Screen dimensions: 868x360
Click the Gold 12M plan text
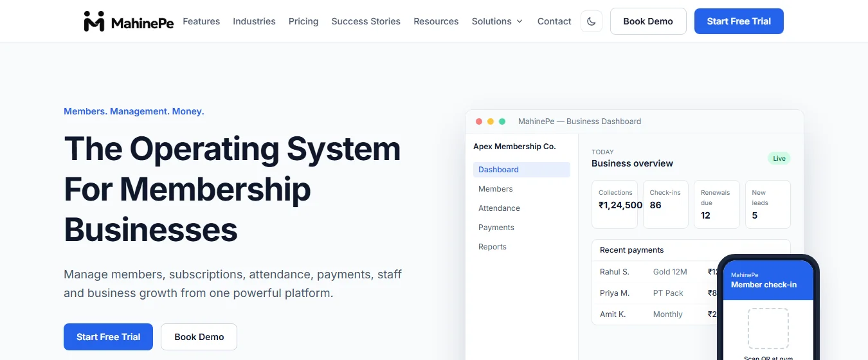[670, 272]
